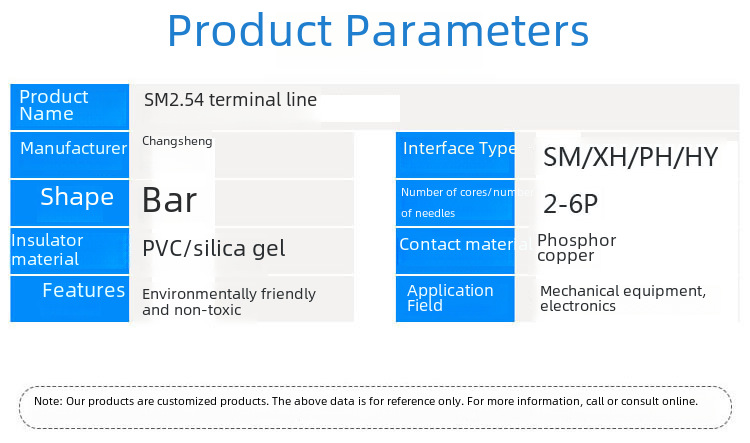Select the Application Field label cell
The height and width of the screenshot is (443, 750).
455,299
